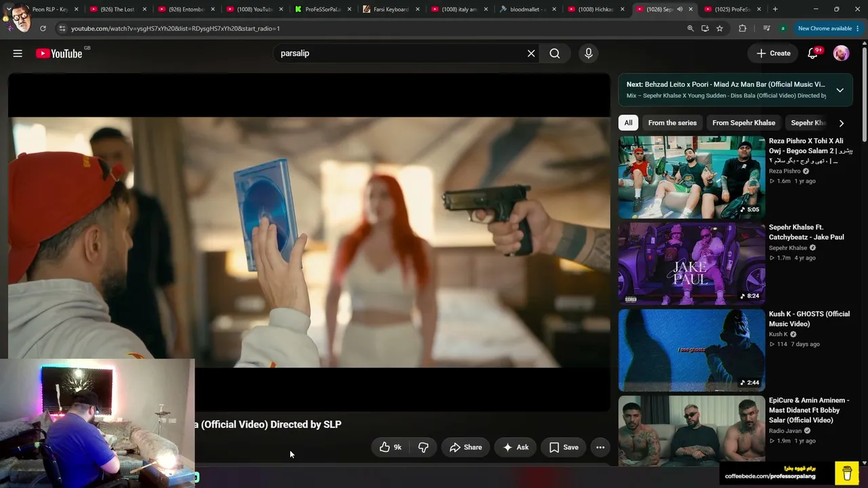This screenshot has height=488, width=868.
Task: Open Reza Pishro channel link
Action: (785, 171)
